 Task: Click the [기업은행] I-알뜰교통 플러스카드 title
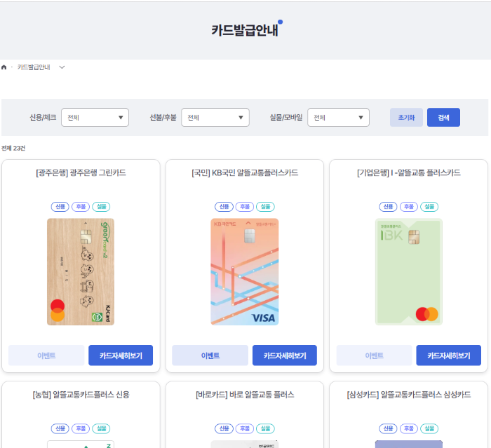pyautogui.click(x=409, y=172)
